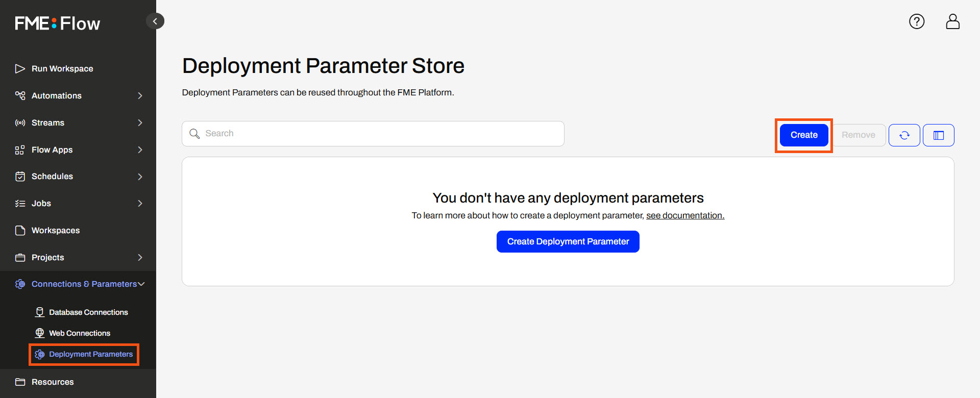980x398 pixels.
Task: Click the Workspaces file icon
Action: pos(20,230)
